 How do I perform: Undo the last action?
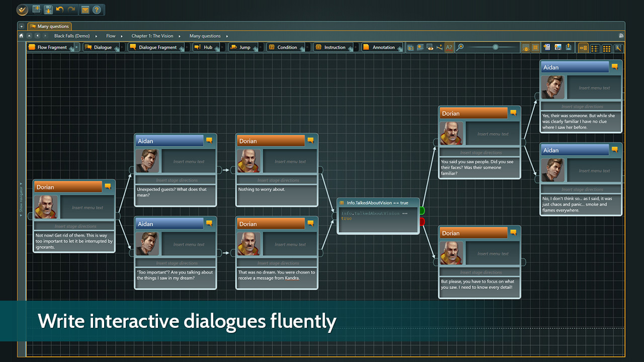tap(60, 10)
